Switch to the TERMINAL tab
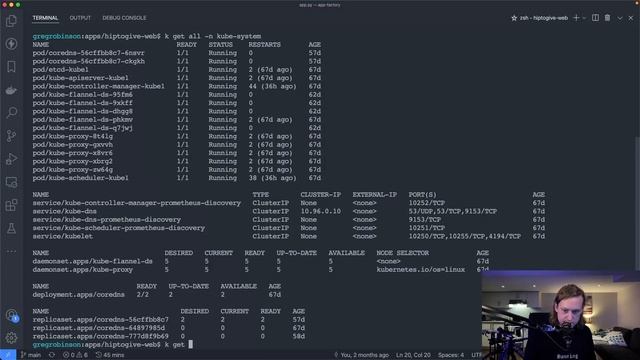640x360 pixels. (x=45, y=18)
